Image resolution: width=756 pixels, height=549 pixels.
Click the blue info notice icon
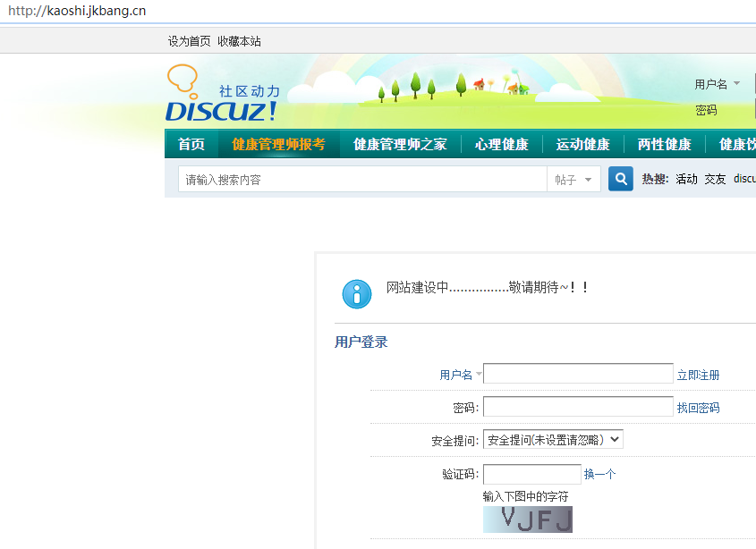[x=357, y=293]
